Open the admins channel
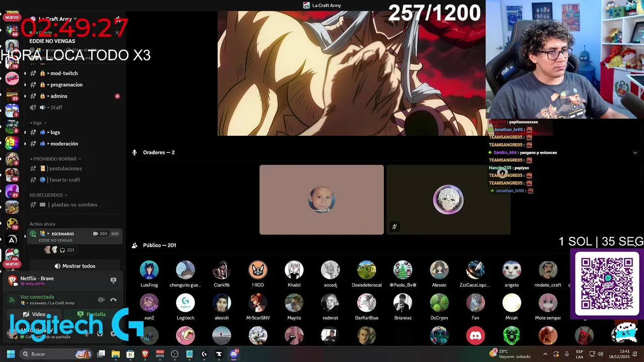Screen dimensions: 644x362 [74, 96]
